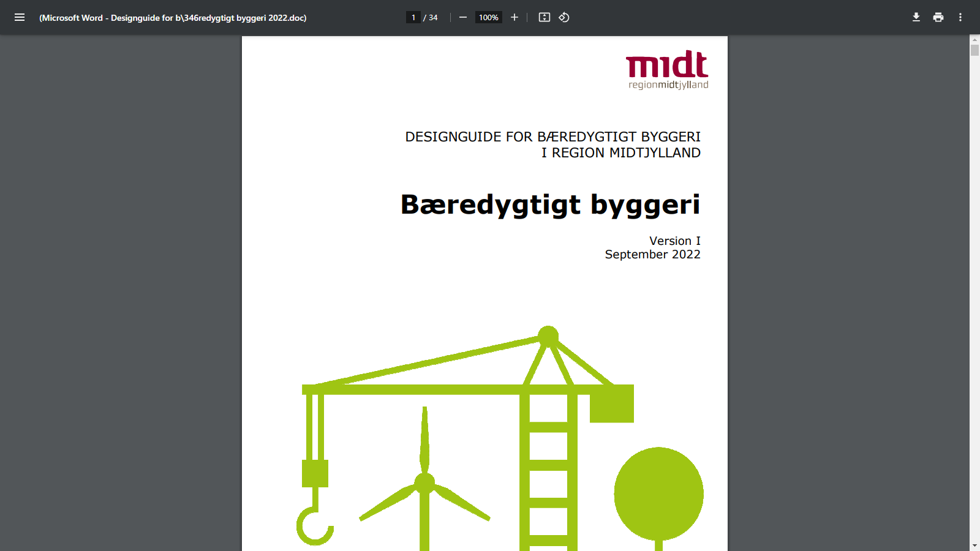
Task: Click the fit to page icon
Action: coord(545,17)
